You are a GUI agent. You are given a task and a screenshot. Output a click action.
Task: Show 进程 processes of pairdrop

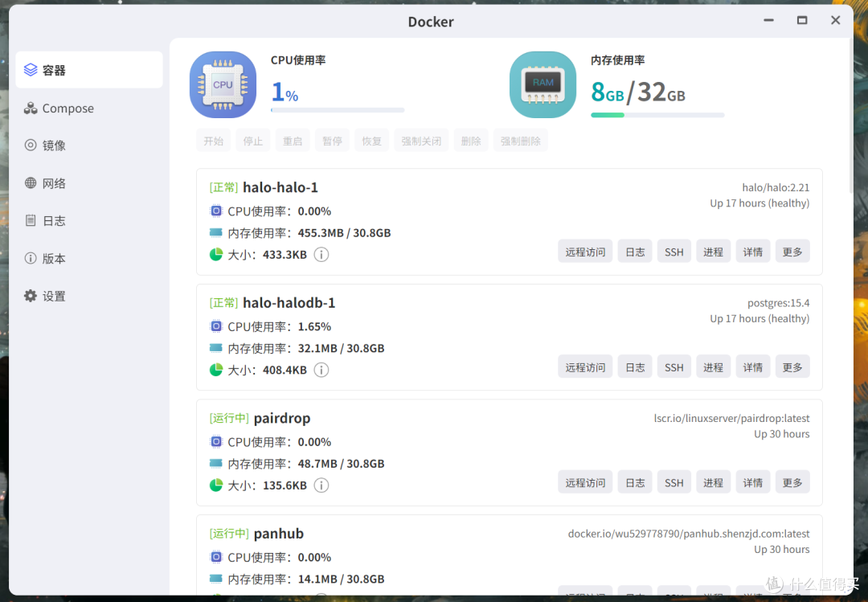(x=713, y=482)
